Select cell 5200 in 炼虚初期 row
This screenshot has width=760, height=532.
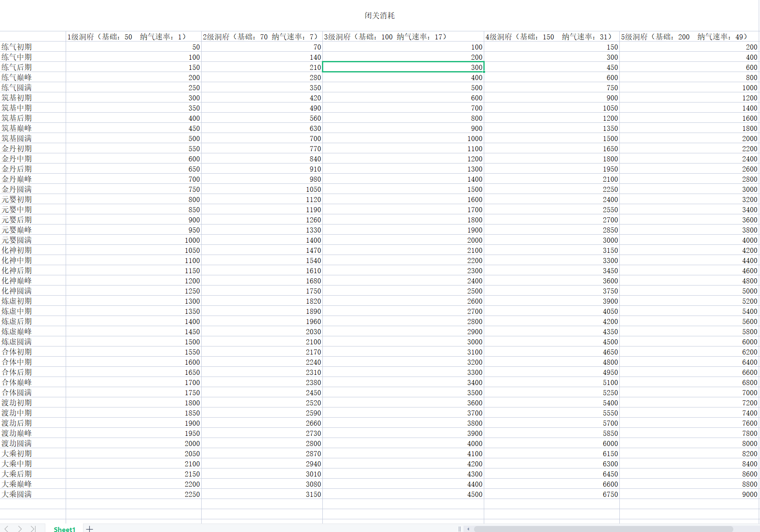[x=689, y=301]
